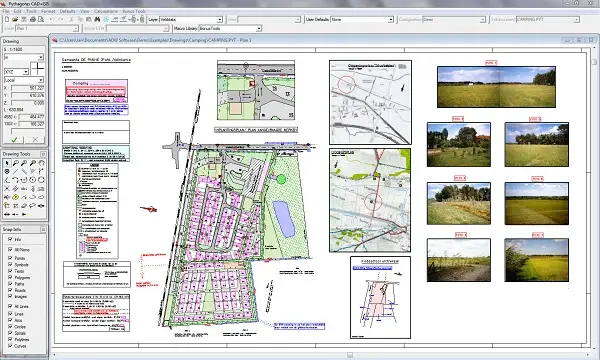The width and height of the screenshot is (600, 360).
Task: Select the intersection cross tool
Action: pos(7,189)
